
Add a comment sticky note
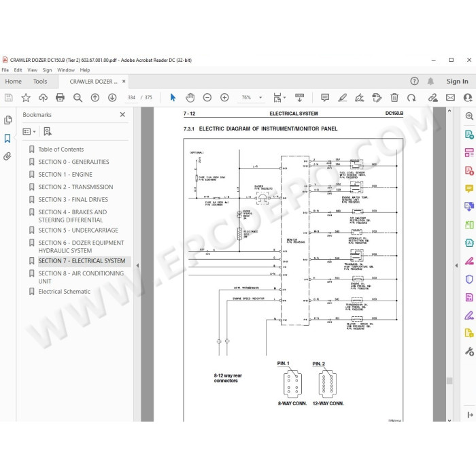tap(325, 97)
